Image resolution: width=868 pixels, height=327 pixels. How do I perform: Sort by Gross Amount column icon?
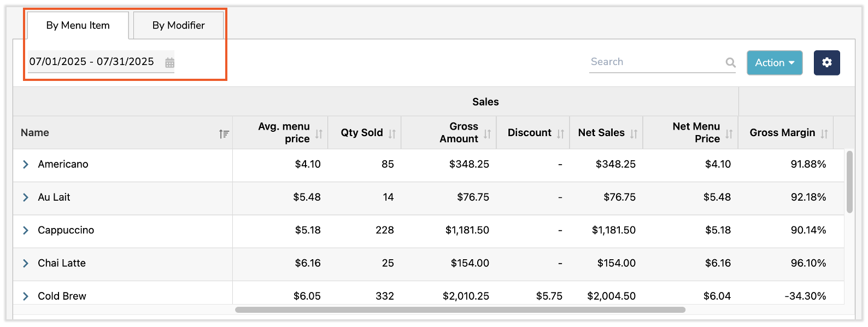click(x=487, y=133)
